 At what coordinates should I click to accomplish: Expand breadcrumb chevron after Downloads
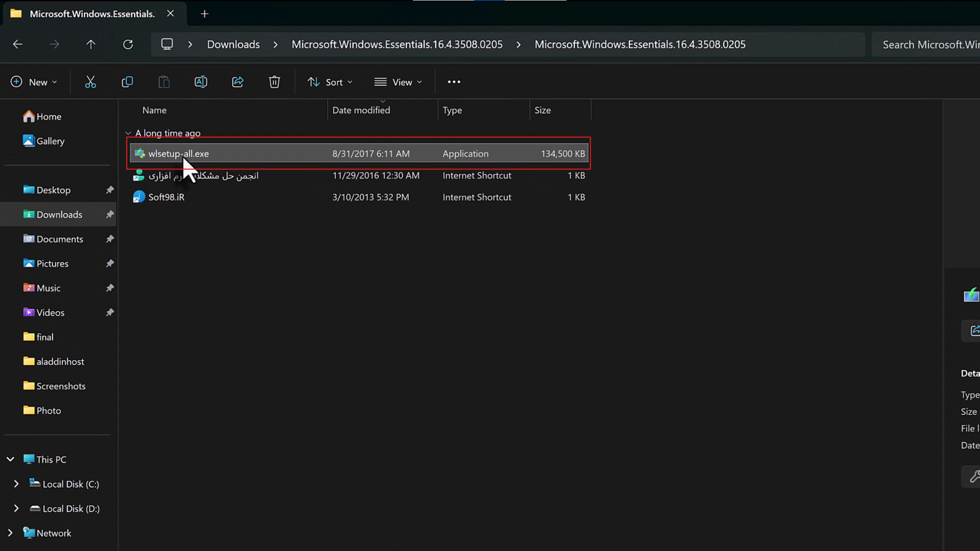[276, 44]
